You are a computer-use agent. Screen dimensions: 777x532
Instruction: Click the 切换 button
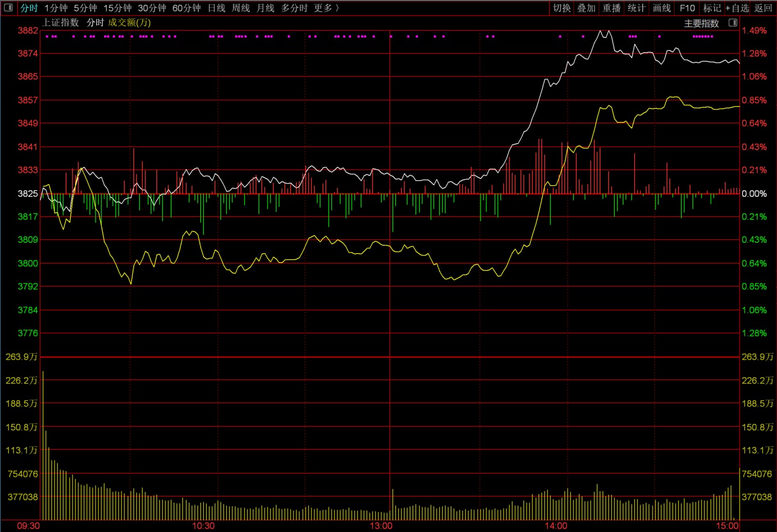[562, 8]
